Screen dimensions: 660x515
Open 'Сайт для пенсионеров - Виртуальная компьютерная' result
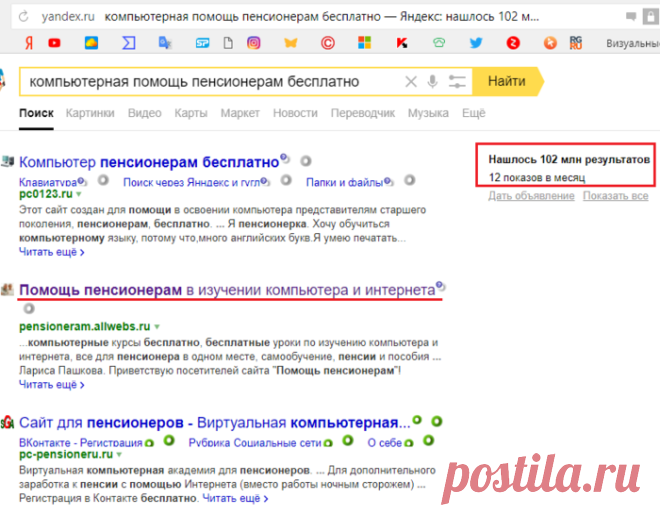click(214, 422)
